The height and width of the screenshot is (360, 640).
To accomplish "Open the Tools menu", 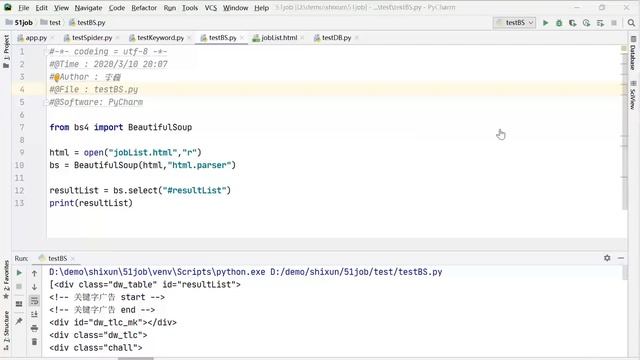I will click(x=190, y=8).
